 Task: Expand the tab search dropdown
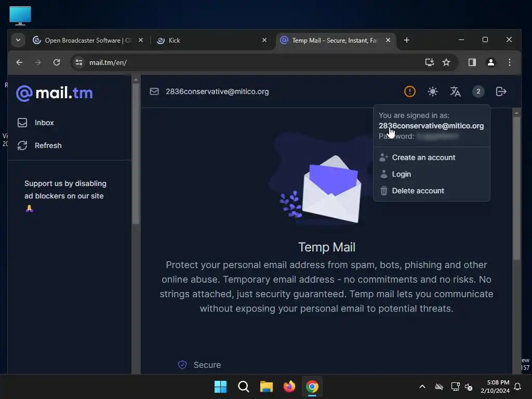(x=18, y=41)
